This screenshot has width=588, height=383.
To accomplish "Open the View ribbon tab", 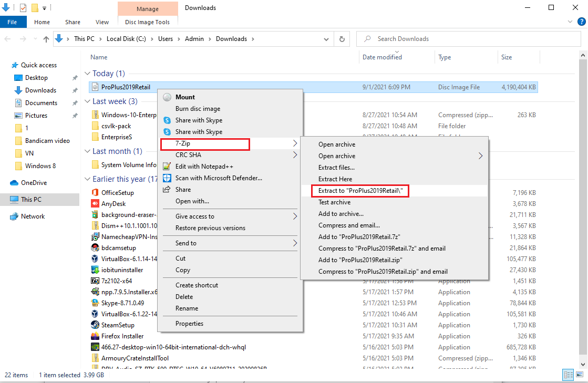I will [x=102, y=22].
